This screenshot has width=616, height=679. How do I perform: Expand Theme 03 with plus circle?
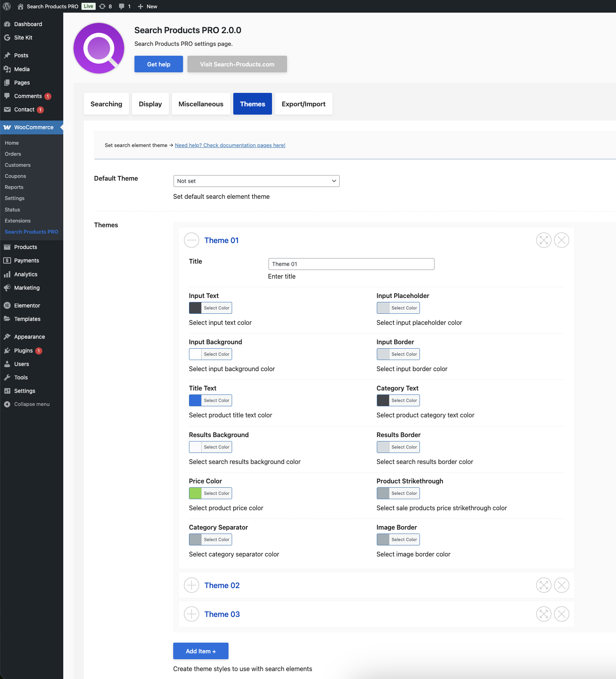pyautogui.click(x=192, y=614)
